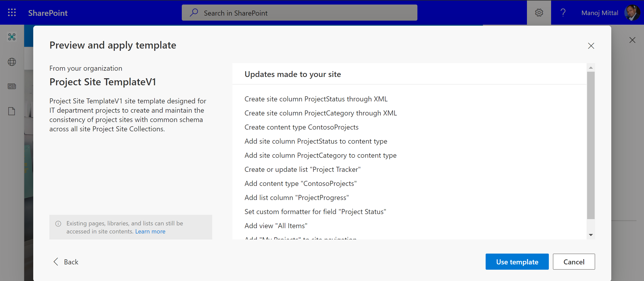Screen dimensions: 644x281
Task: Select 'Create site column ProjectCategory through XML'
Action: click(x=321, y=113)
